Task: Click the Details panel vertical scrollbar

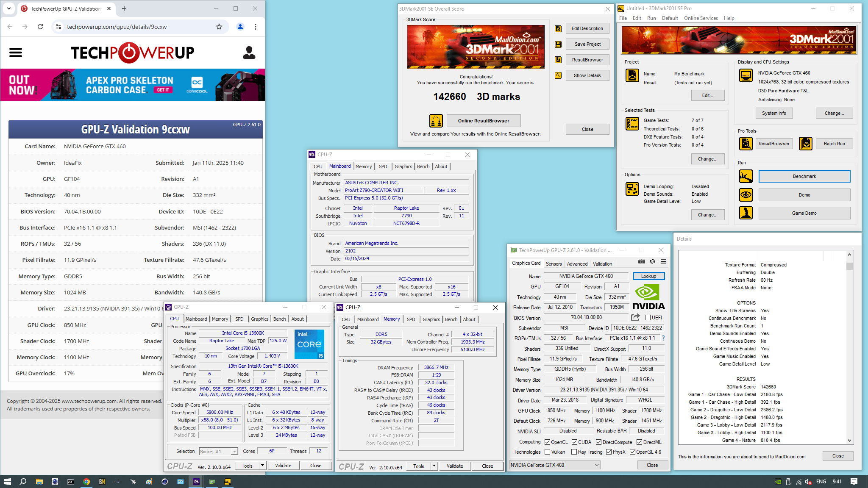Action: 849,347
